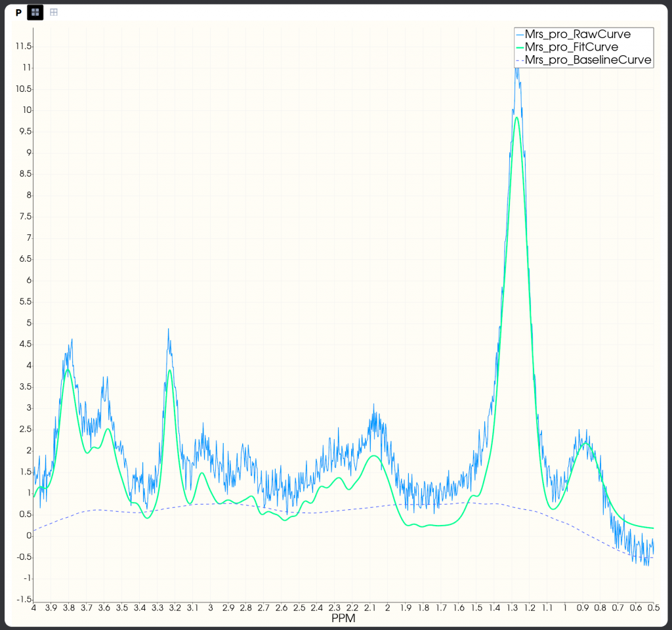
Task: Select Mrs_pro_FitCurve legend label
Action: [571, 47]
